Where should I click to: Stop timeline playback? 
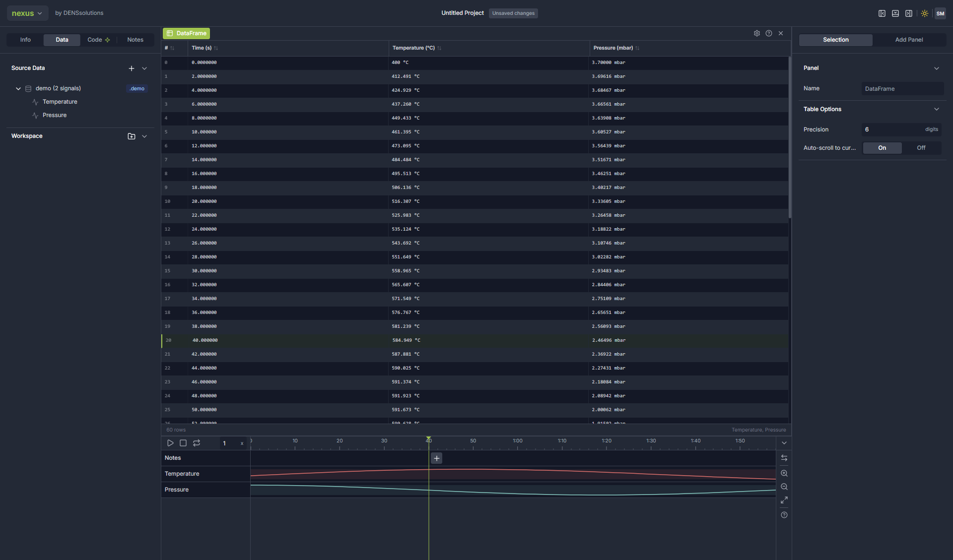[x=183, y=443]
